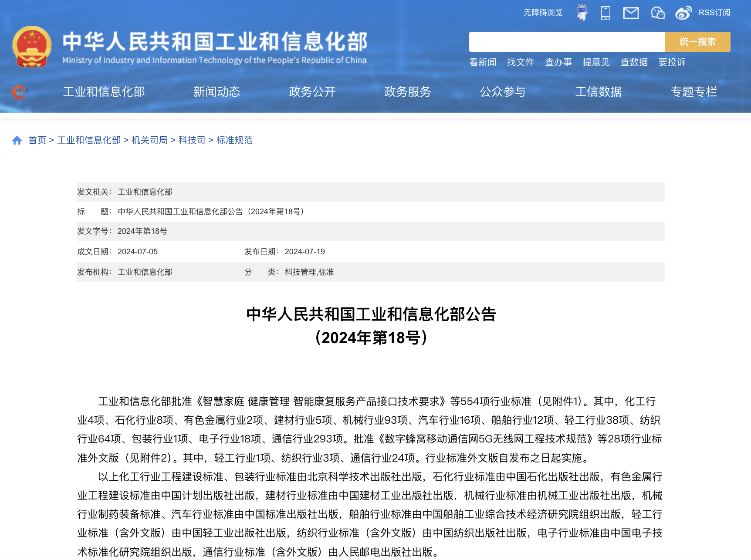Image resolution: width=751 pixels, height=560 pixels.
Task: Click the search input field
Action: pyautogui.click(x=567, y=42)
